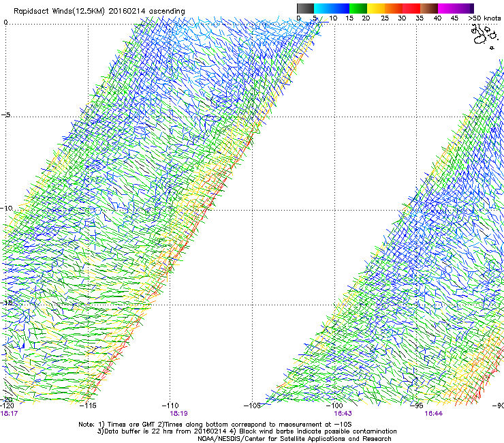Click the '30' label under the color bar

[x=402, y=18]
